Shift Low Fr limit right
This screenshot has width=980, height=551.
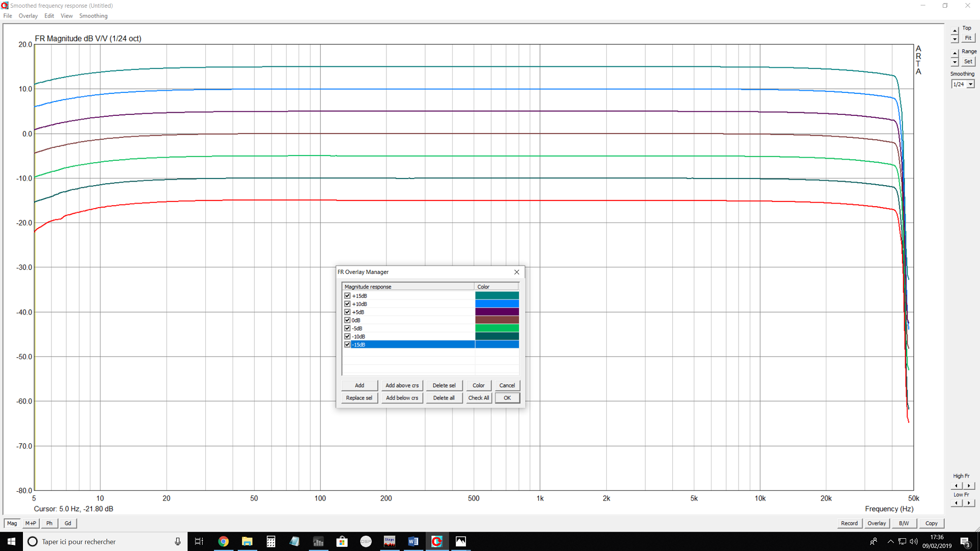point(969,503)
